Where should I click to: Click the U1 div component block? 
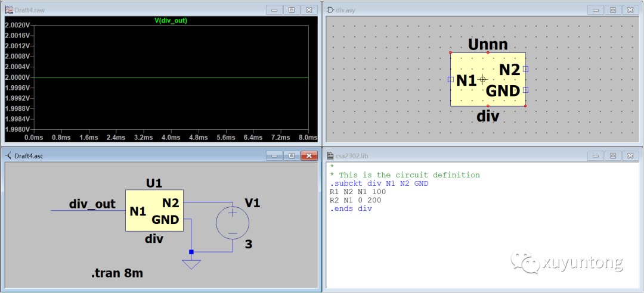154,211
